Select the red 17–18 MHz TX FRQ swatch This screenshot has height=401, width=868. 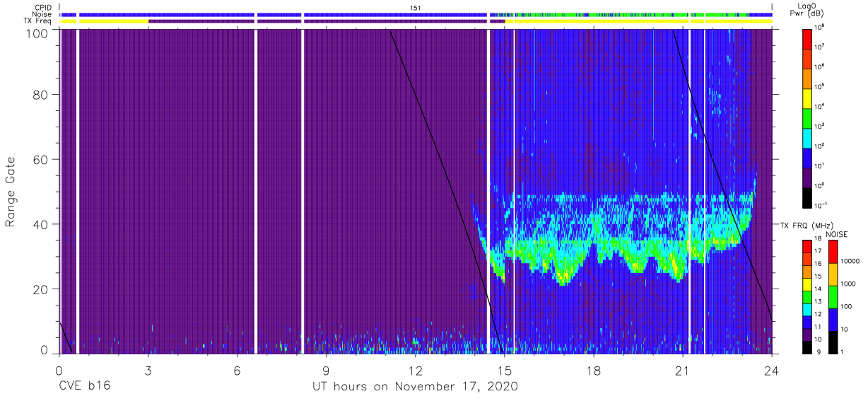coord(809,246)
